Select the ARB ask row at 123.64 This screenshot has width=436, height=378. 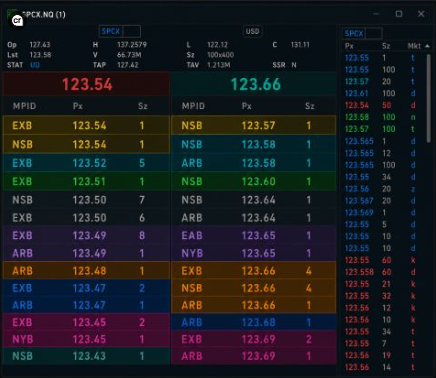[x=254, y=217]
